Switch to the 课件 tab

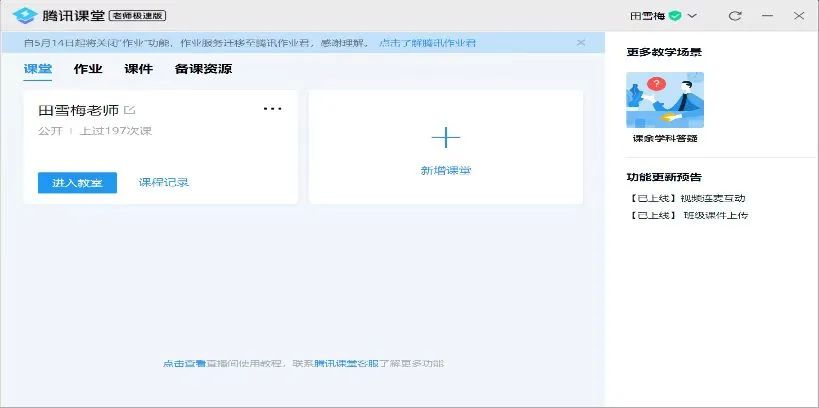(138, 69)
